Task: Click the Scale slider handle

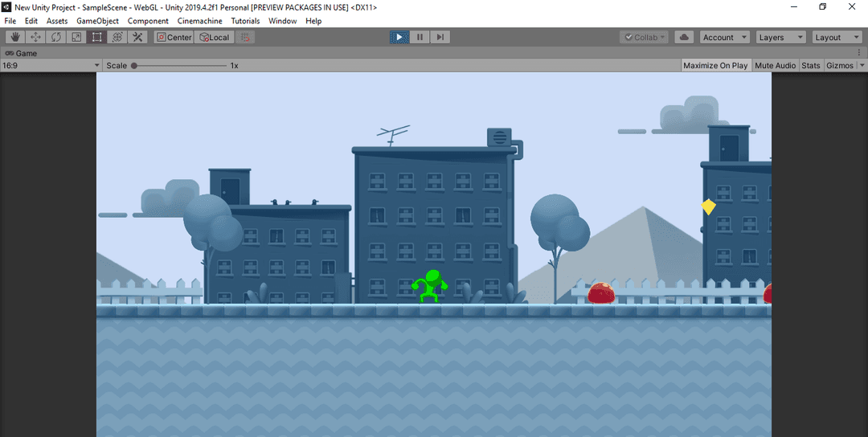Action: tap(134, 65)
